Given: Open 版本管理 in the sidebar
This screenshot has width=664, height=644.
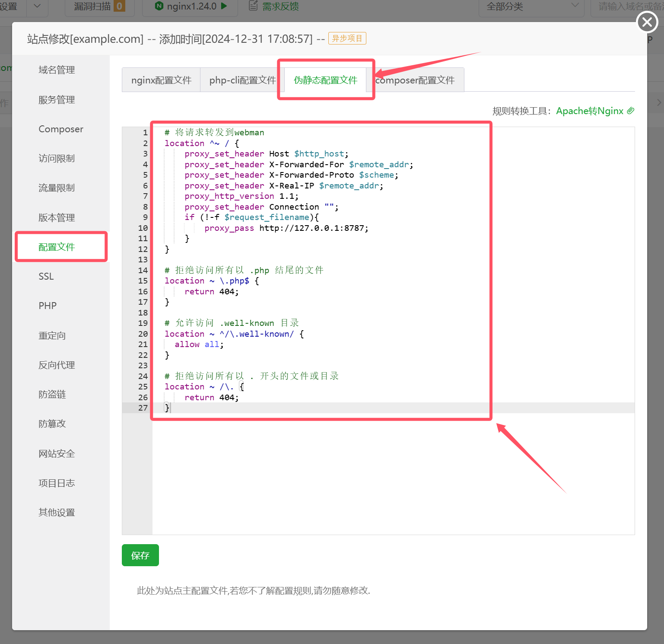Looking at the screenshot, I should pyautogui.click(x=57, y=218).
